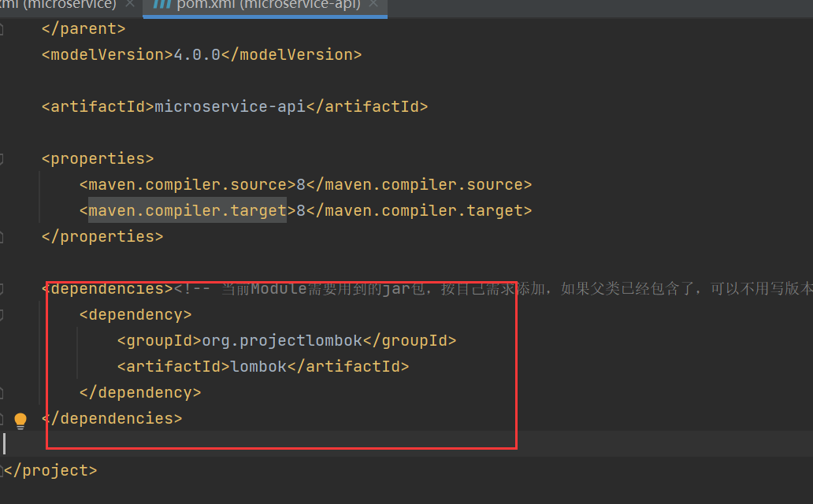Collapse the properties block fold marker
This screenshot has width=813, height=504.
point(2,158)
